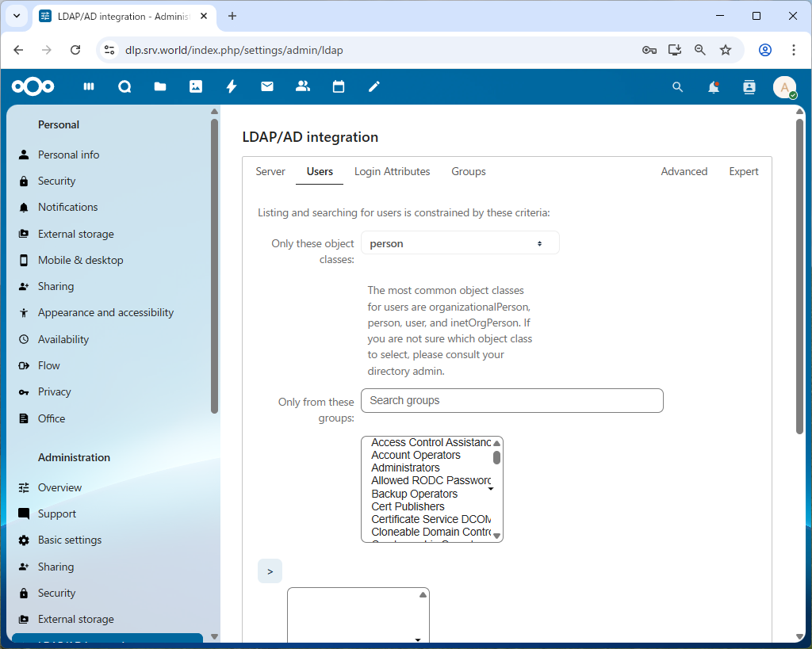The width and height of the screenshot is (812, 649).
Task: Open the Expert settings tab
Action: pyautogui.click(x=744, y=171)
